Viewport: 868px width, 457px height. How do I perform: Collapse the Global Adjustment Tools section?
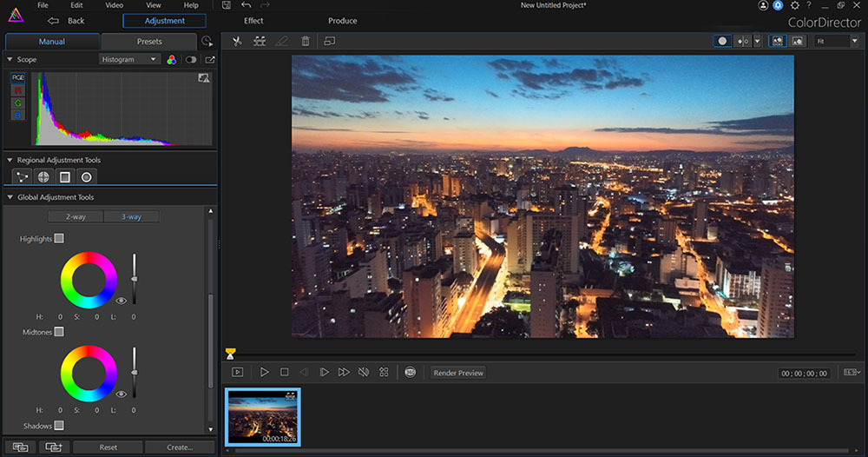point(10,196)
